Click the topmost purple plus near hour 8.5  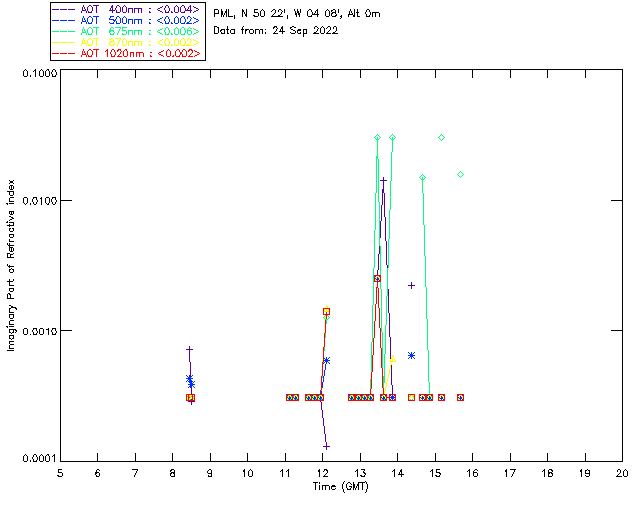tap(189, 349)
